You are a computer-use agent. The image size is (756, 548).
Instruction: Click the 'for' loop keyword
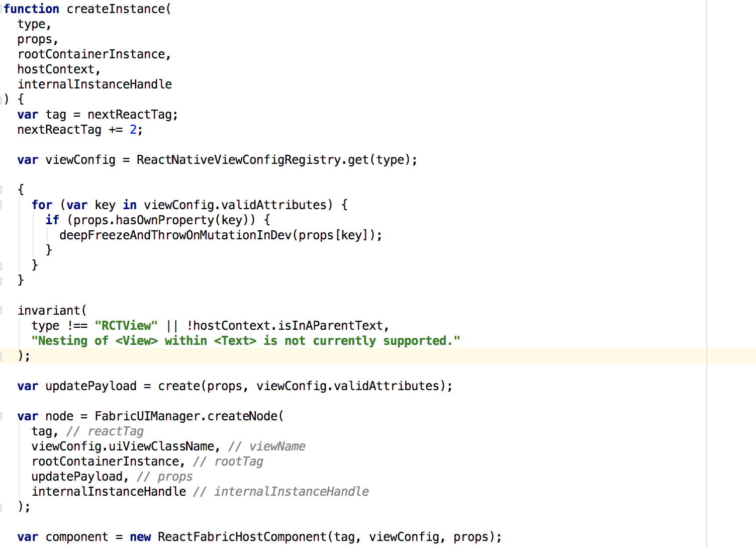(x=42, y=205)
